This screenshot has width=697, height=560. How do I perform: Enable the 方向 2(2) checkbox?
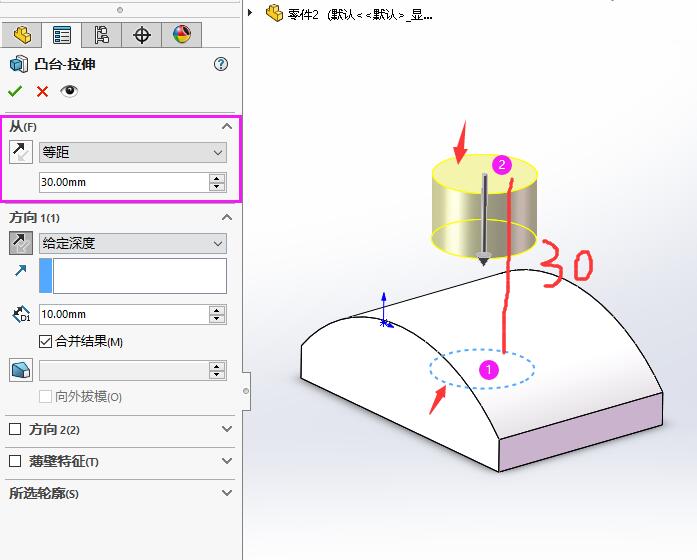15,429
